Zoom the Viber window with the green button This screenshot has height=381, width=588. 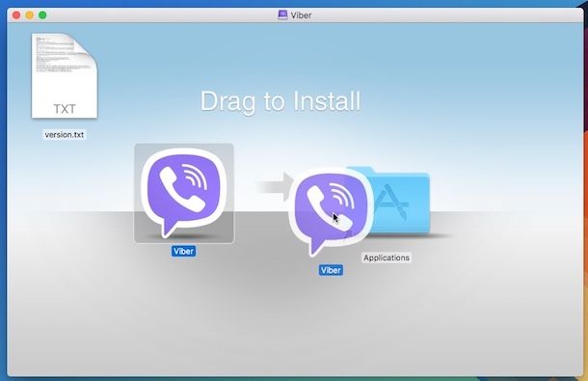click(42, 15)
